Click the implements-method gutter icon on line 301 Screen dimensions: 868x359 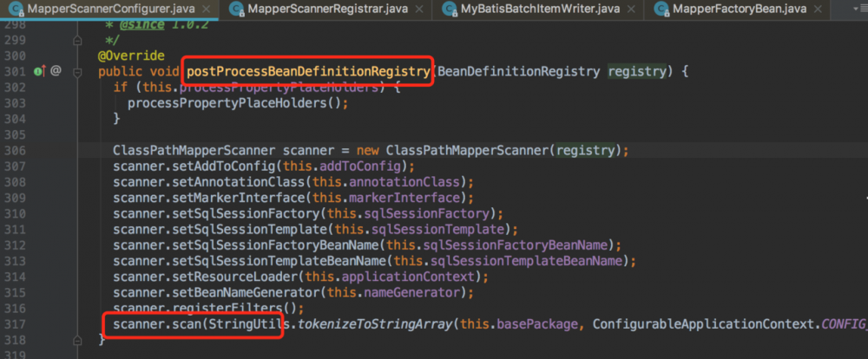click(39, 71)
